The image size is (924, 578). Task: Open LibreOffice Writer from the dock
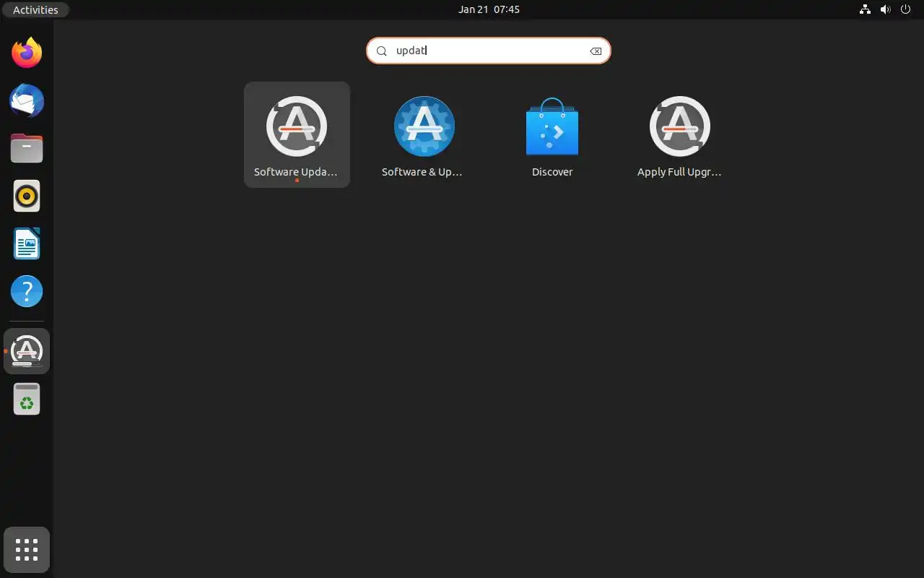27,243
